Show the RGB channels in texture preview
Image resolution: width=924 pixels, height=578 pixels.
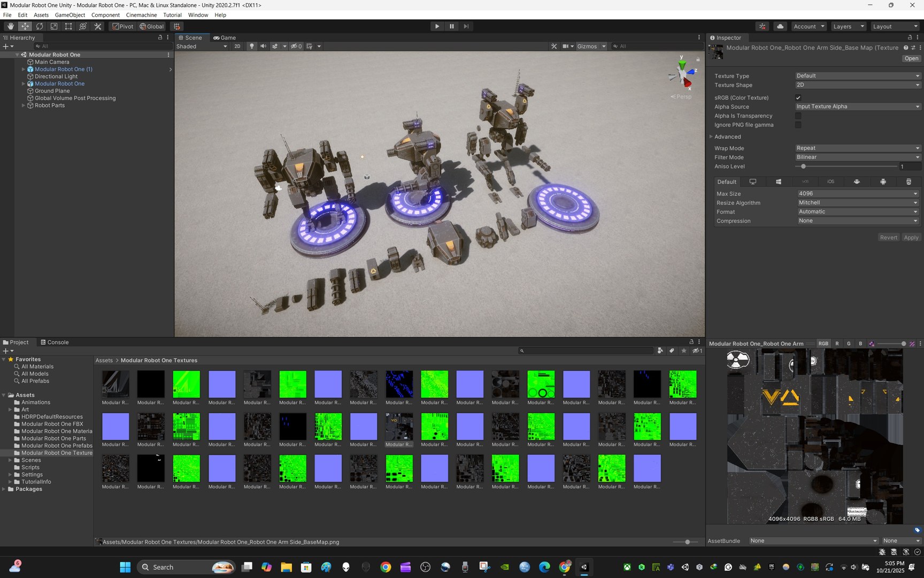click(823, 344)
